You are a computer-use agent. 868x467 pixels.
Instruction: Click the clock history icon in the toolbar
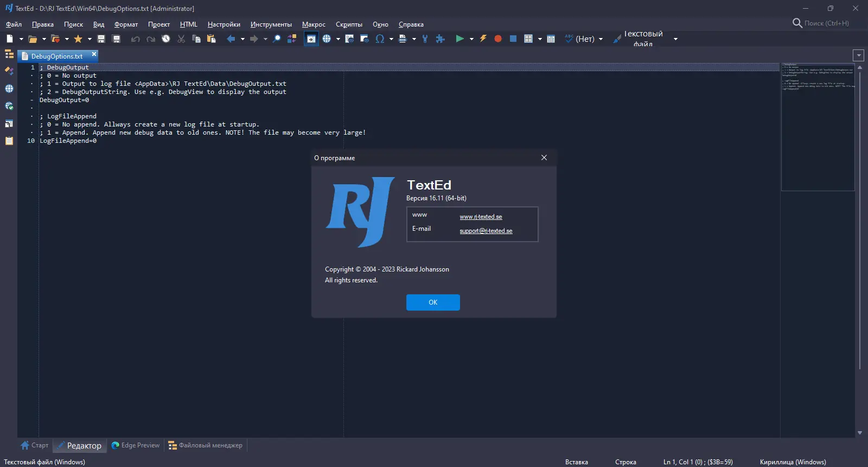click(166, 39)
